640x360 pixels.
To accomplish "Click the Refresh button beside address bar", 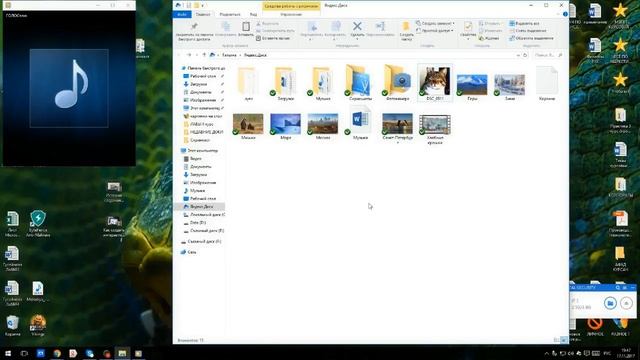I will 525,55.
